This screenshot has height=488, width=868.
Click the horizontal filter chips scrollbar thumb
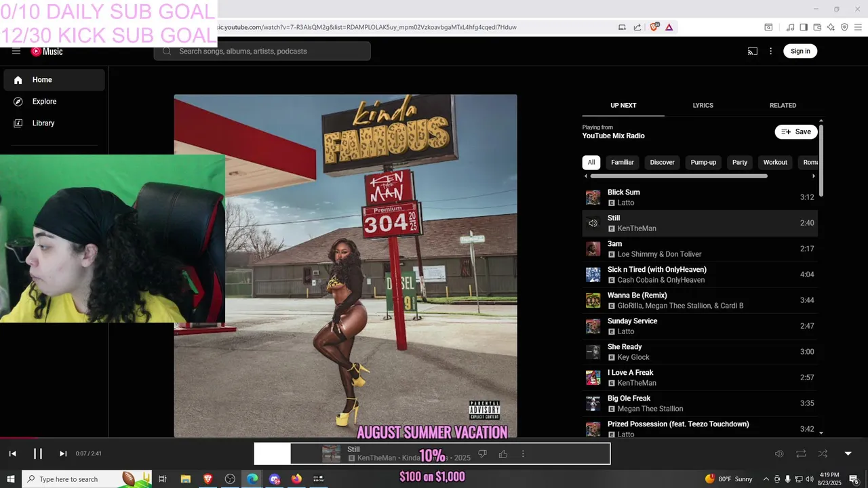click(679, 176)
